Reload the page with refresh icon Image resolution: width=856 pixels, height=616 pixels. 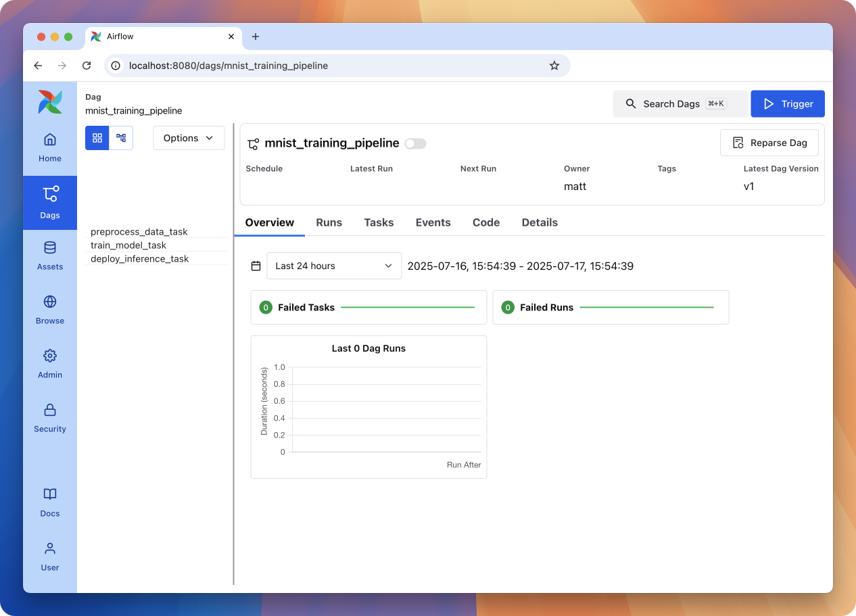[x=87, y=66]
